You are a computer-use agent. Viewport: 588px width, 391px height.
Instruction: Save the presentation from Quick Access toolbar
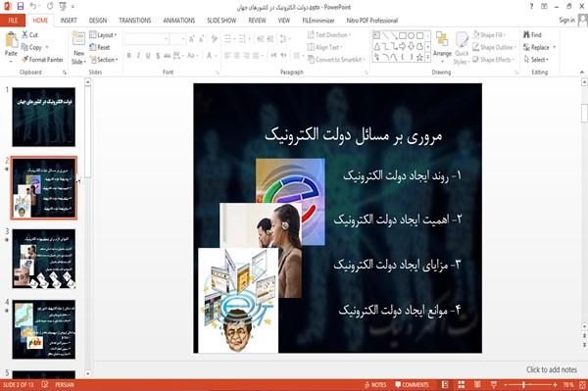(x=21, y=6)
